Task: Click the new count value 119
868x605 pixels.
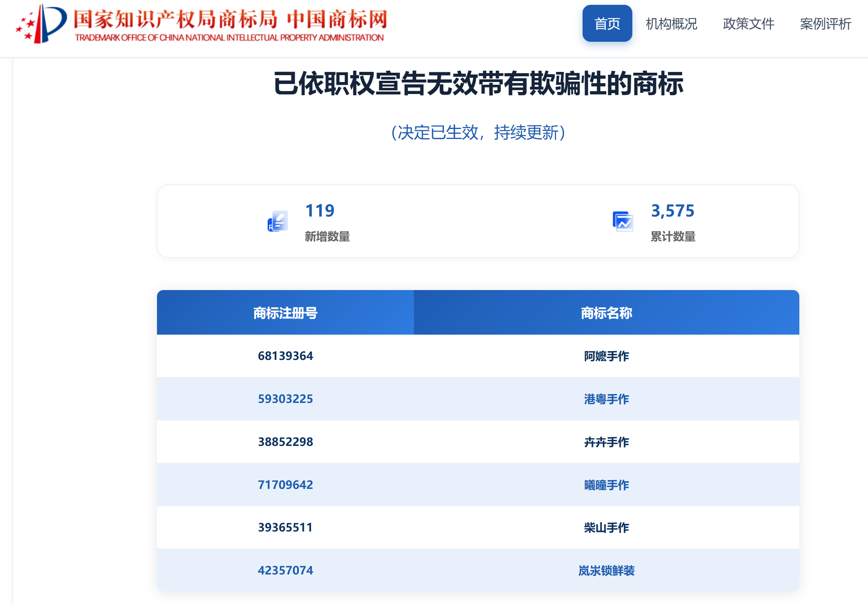Action: click(x=320, y=211)
